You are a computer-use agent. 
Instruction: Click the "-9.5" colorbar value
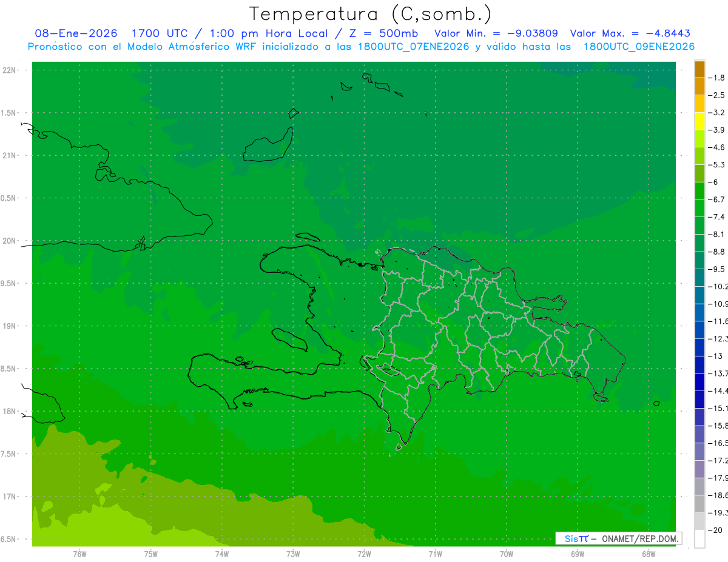click(x=717, y=269)
